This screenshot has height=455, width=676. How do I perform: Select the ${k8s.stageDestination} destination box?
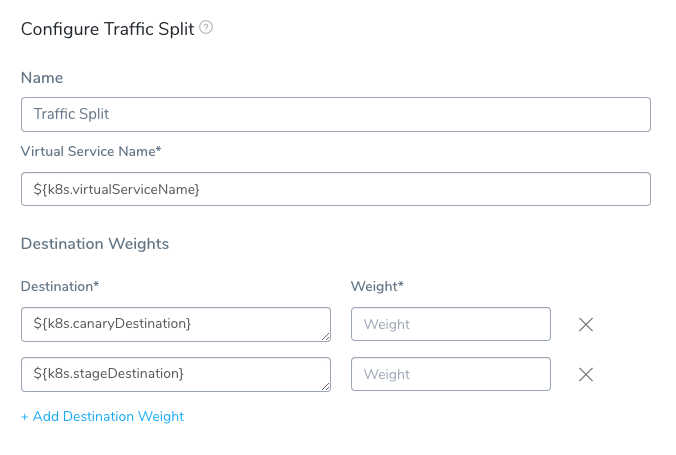[x=176, y=374]
